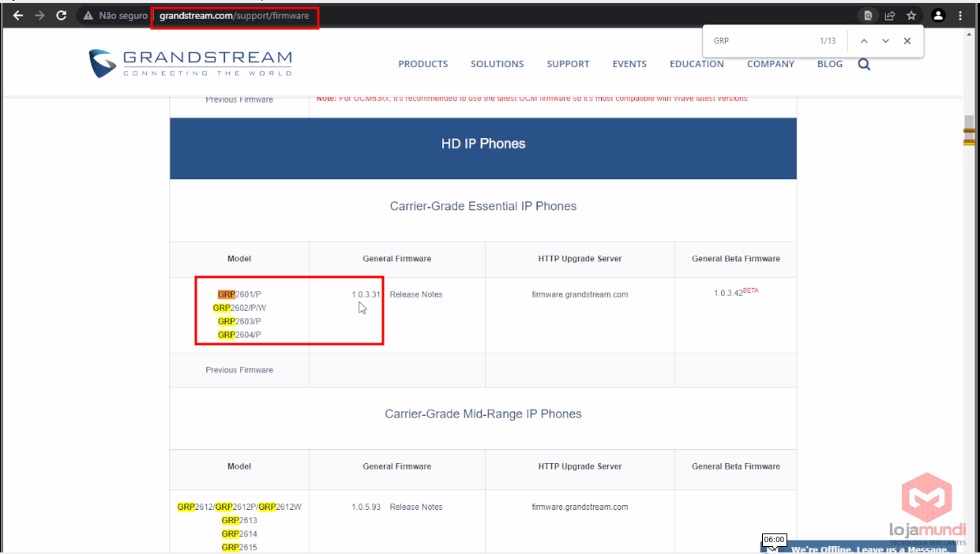This screenshot has width=980, height=554.
Task: Open Release Notes beside 1.0.5.93
Action: pyautogui.click(x=416, y=507)
